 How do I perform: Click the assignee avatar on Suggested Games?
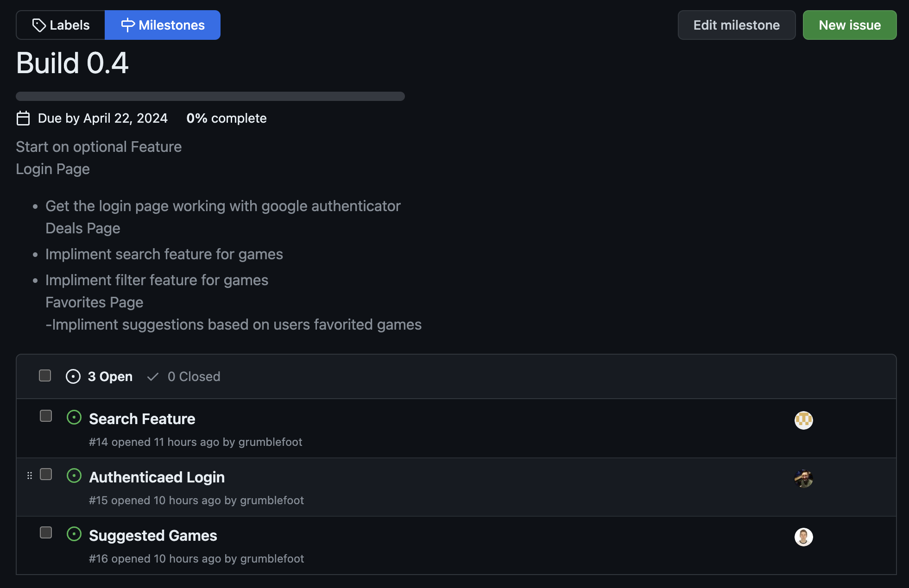click(803, 537)
